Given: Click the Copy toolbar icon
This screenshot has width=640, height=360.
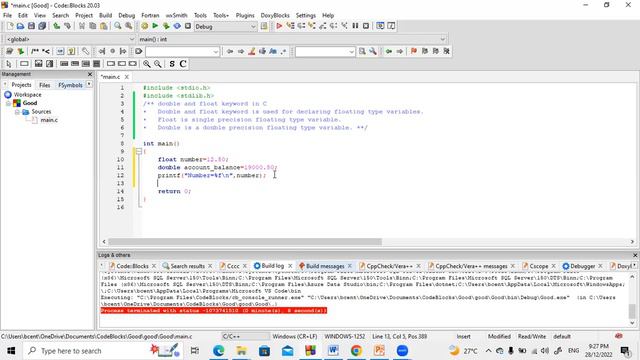Looking at the screenshot, I should point(93,26).
